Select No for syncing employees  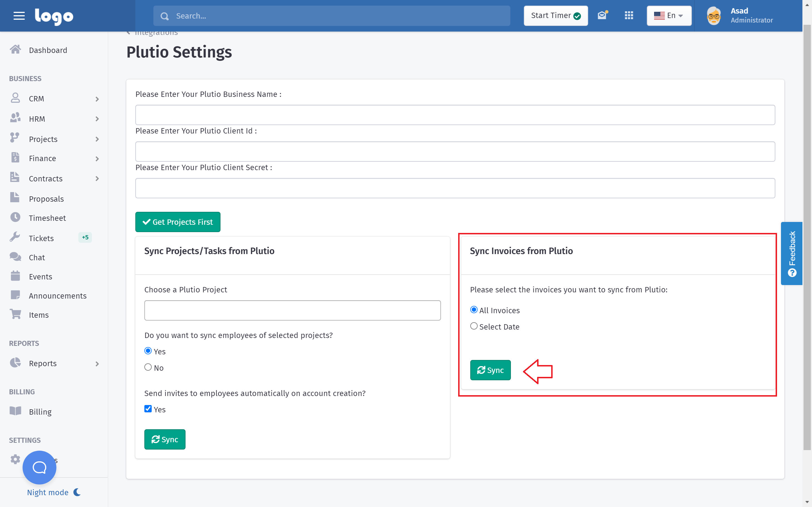[148, 368]
